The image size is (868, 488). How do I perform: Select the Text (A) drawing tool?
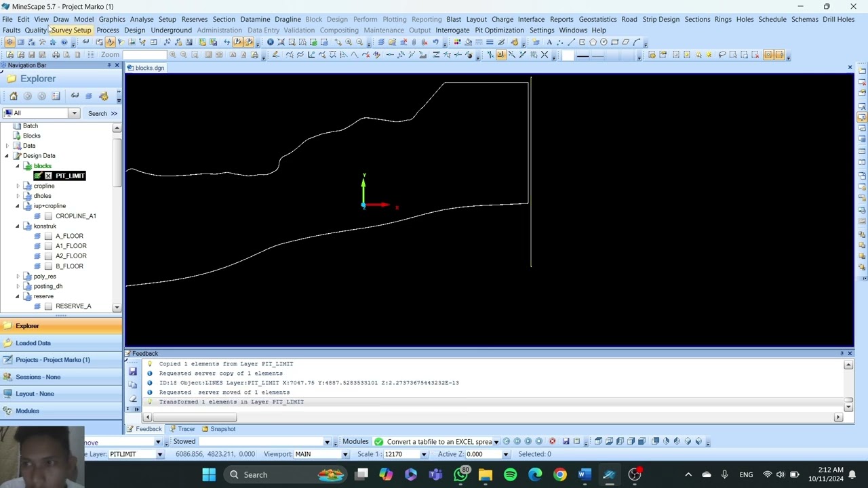(x=549, y=42)
